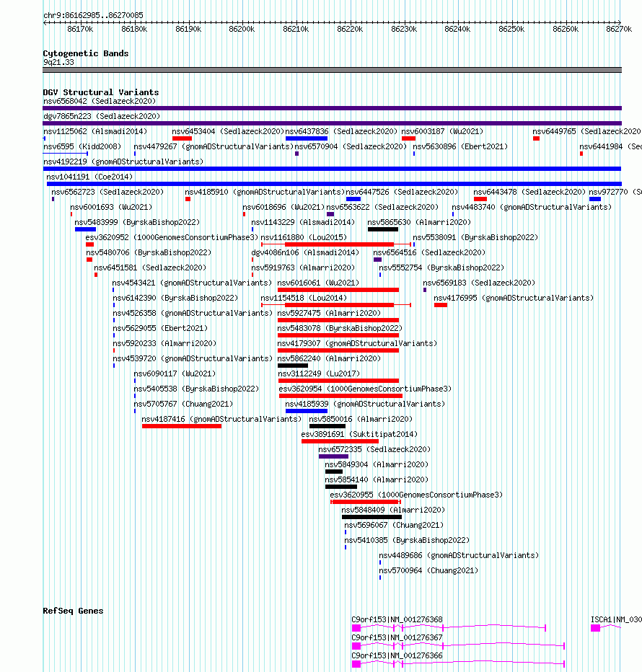Click nsv5920233 (Almarri2020) label
Image resolution: width=642 pixels, height=672 pixels.
[164, 344]
